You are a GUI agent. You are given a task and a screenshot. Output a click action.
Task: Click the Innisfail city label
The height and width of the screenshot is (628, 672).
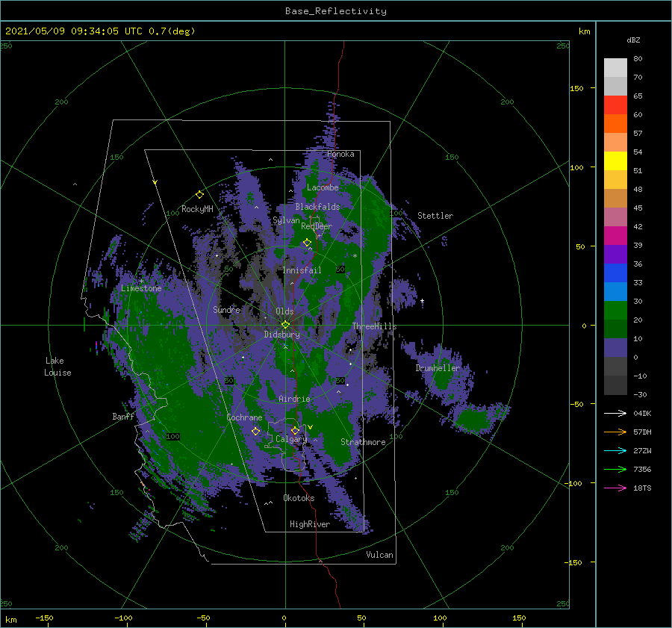click(x=302, y=270)
